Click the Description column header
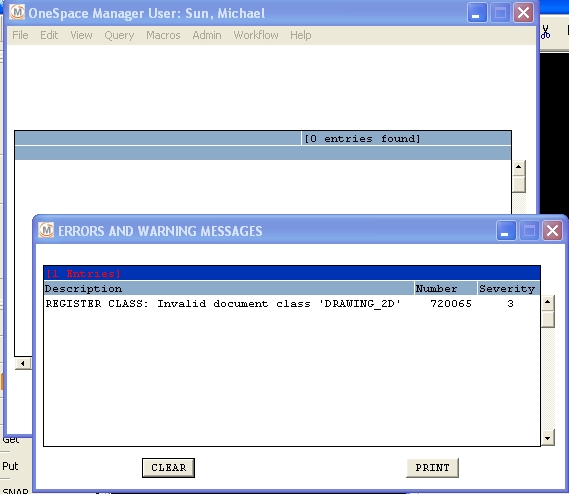 229,289
